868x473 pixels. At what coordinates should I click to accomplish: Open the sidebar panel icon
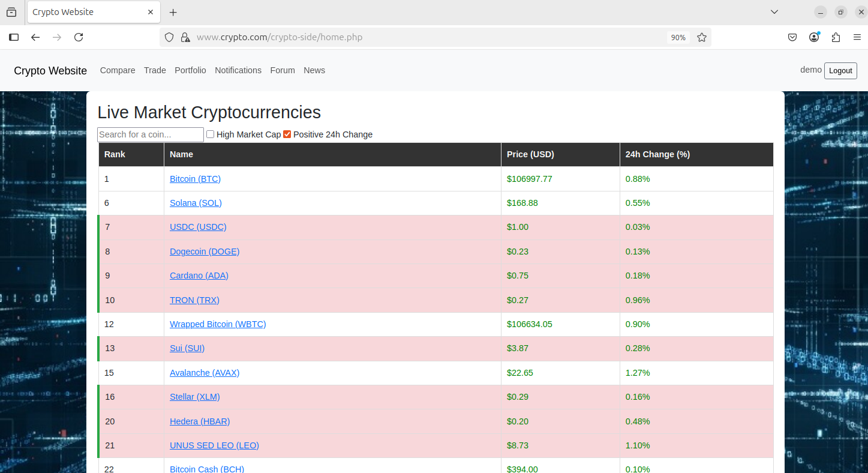tap(14, 37)
